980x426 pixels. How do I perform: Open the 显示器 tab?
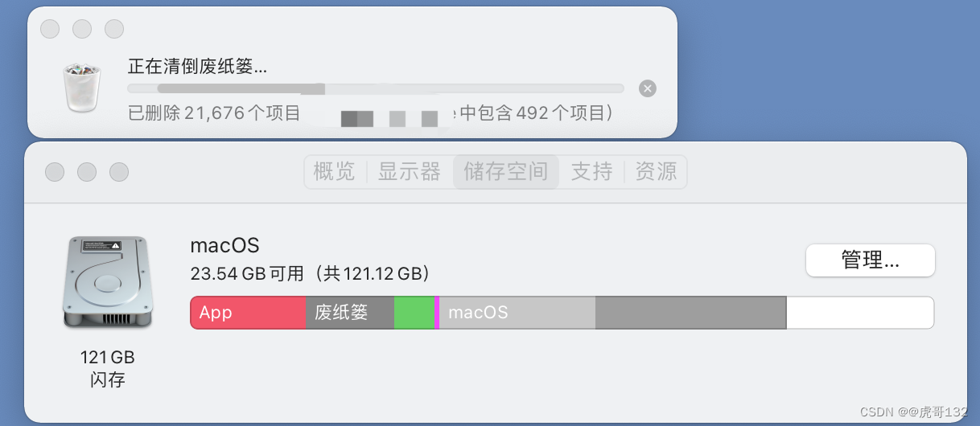click(410, 171)
